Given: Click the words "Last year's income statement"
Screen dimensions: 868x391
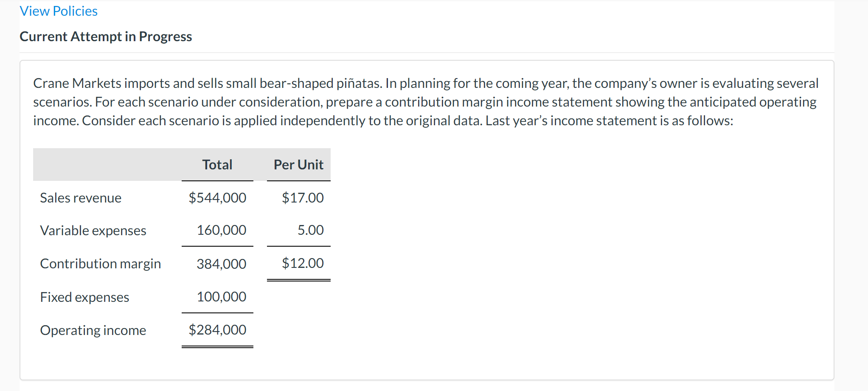Looking at the screenshot, I should pos(571,121).
